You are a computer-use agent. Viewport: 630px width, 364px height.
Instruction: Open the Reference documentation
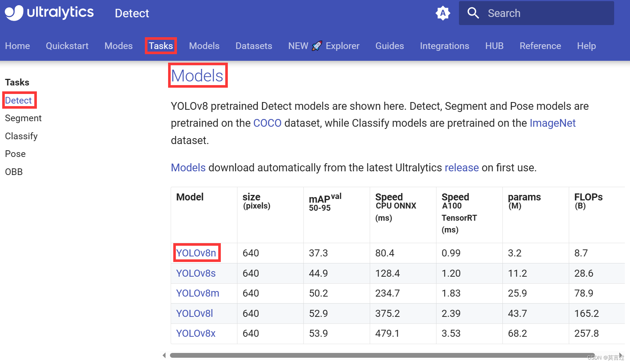click(x=540, y=46)
